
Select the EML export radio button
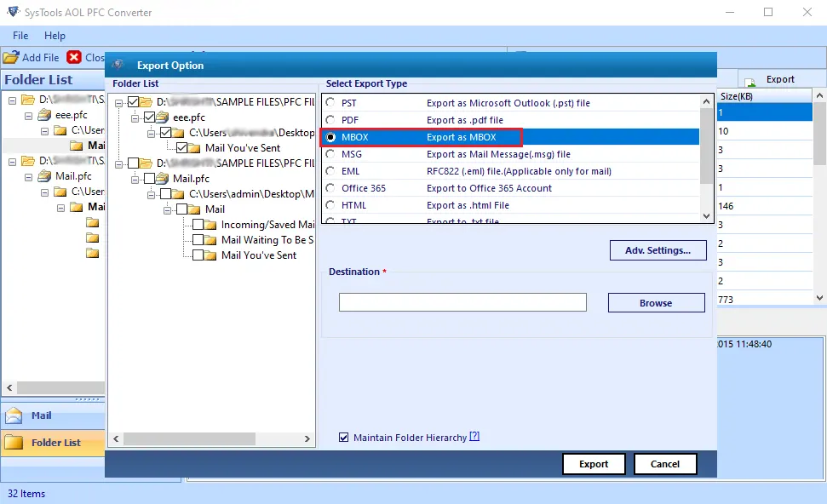tap(330, 171)
